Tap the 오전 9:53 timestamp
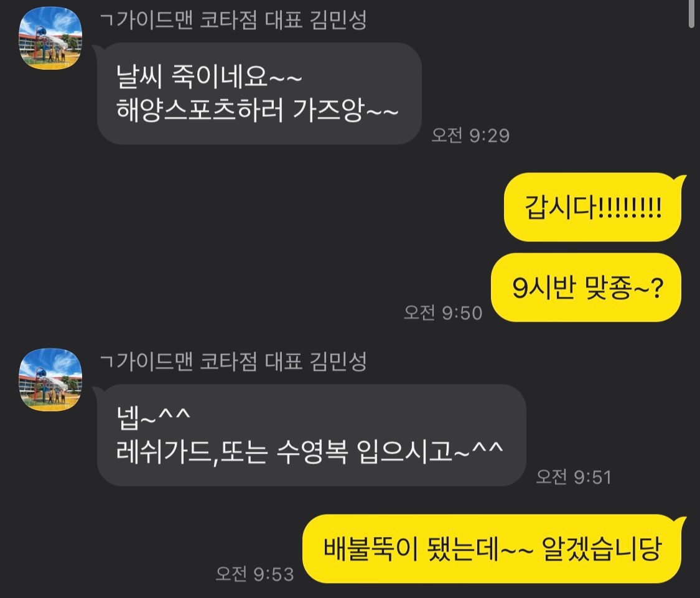Screen dimensions: 700x598 pyautogui.click(x=254, y=574)
